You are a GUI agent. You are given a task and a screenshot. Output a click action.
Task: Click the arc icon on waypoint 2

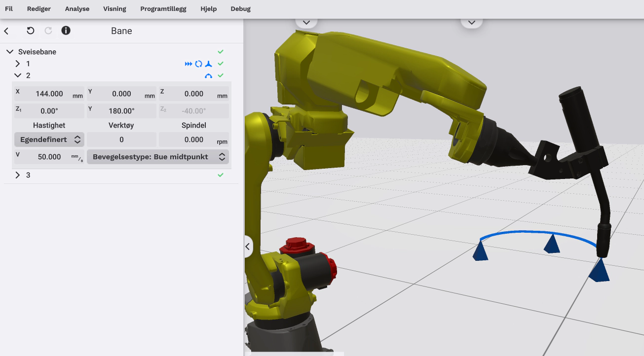(208, 76)
